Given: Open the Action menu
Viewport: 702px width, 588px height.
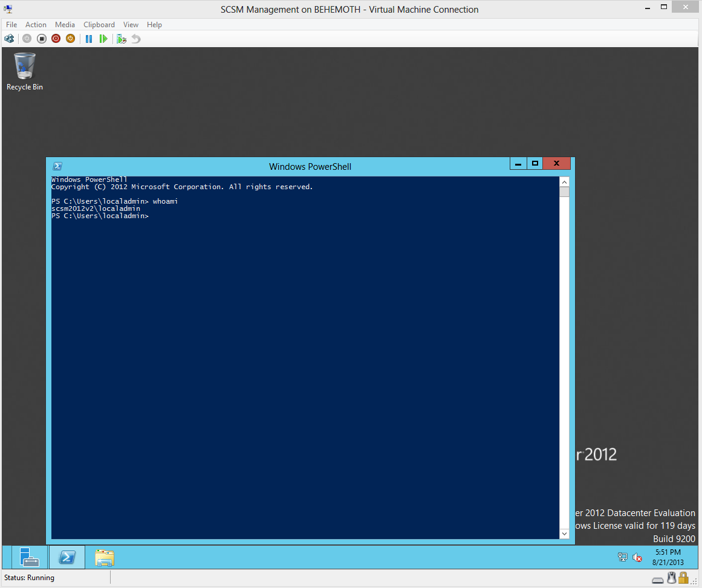Looking at the screenshot, I should [36, 25].
